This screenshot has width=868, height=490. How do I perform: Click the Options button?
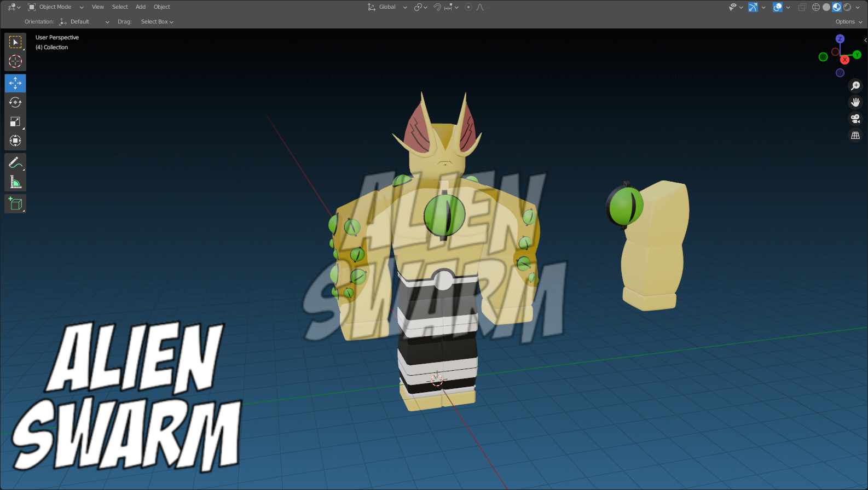click(848, 22)
